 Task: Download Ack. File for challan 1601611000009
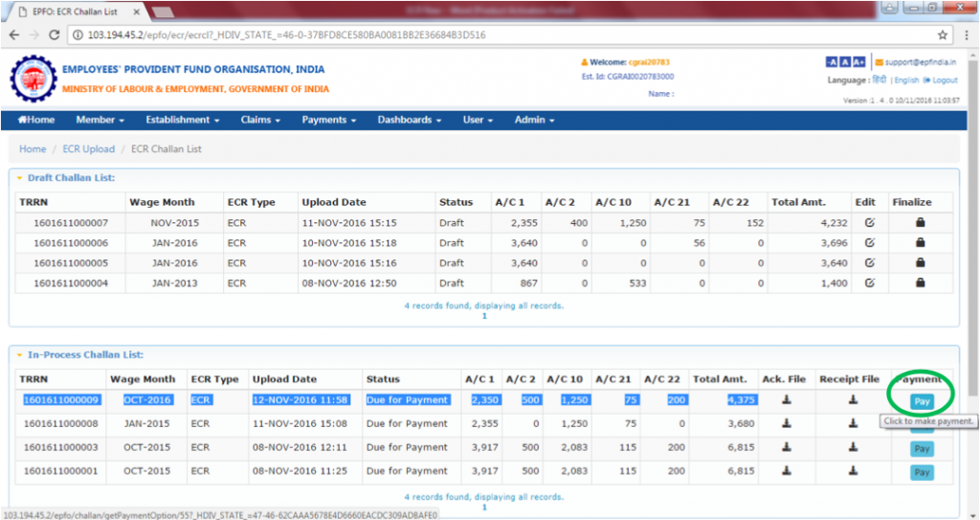click(786, 400)
